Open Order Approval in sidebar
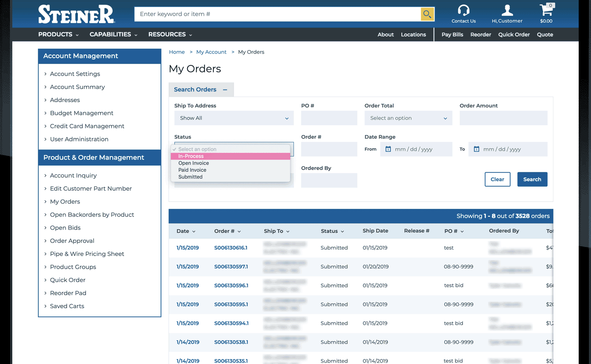The width and height of the screenshot is (591, 364). (x=72, y=241)
